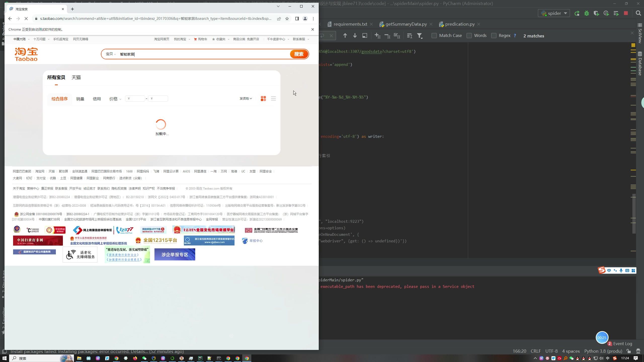Enable the Words checkbox
Screen dimensions: 644x362
(469, 36)
